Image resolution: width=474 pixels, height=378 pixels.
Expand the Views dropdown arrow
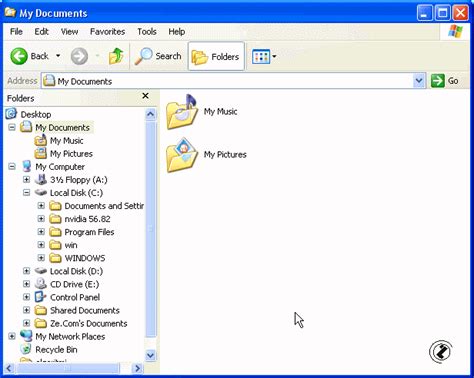click(x=274, y=56)
